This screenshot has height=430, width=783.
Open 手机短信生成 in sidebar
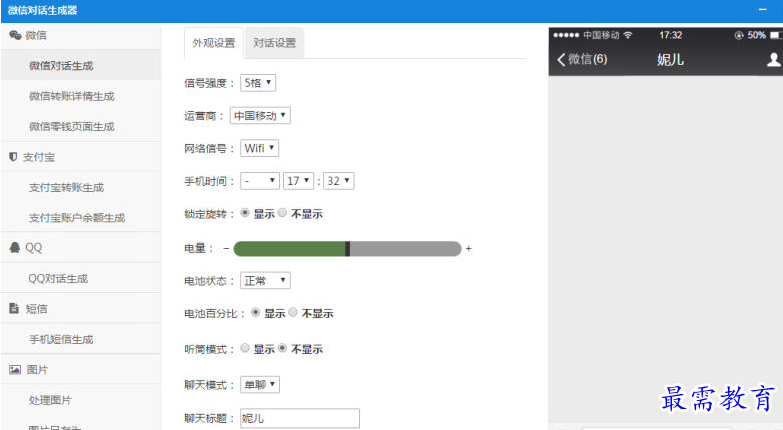tap(61, 339)
